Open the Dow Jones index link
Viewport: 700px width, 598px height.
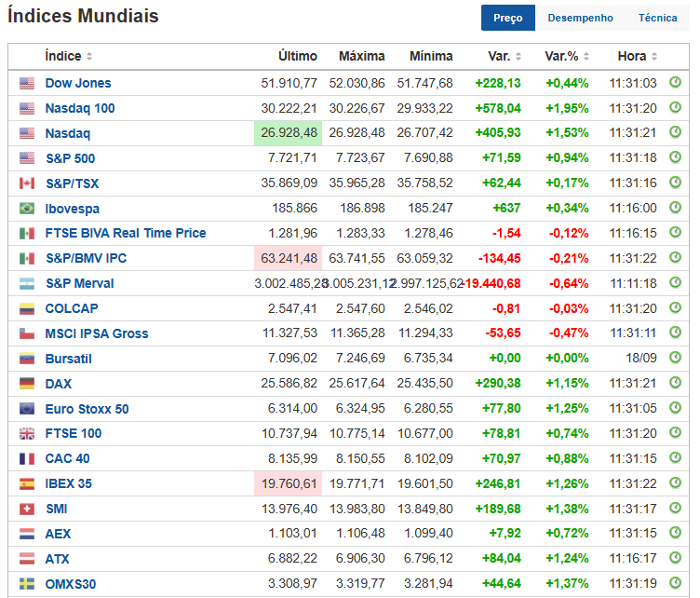point(78,83)
